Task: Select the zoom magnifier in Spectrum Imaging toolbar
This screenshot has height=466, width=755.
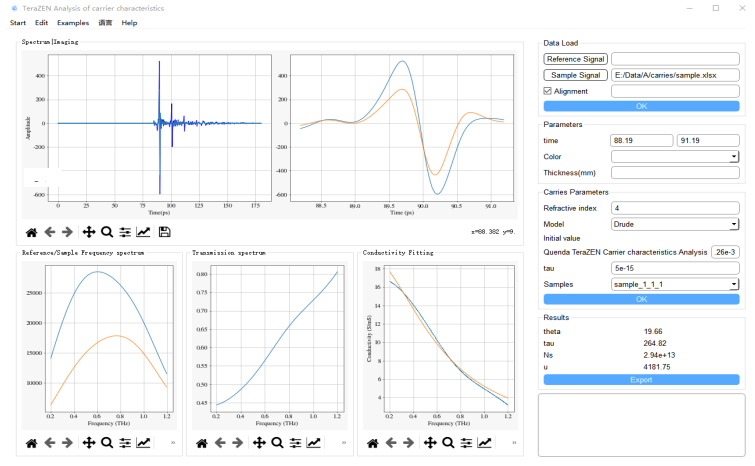Action: tap(107, 232)
